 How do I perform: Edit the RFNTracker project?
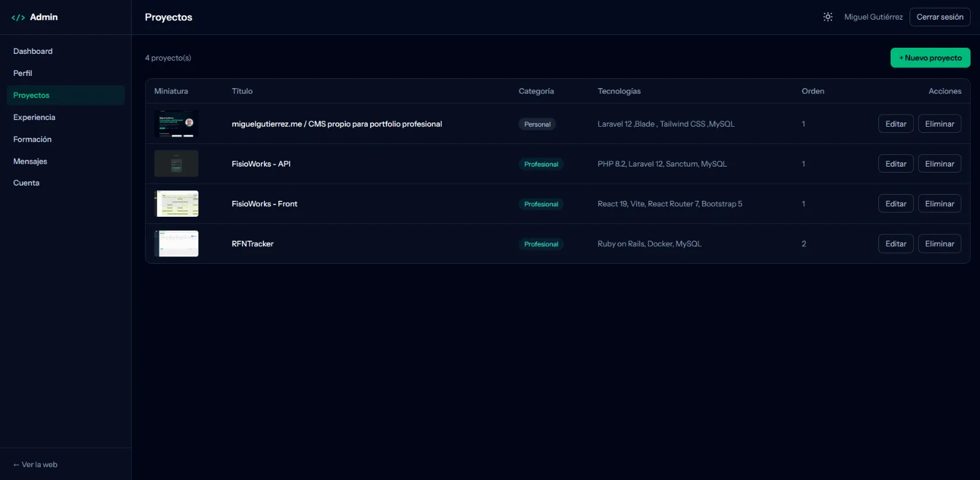895,244
